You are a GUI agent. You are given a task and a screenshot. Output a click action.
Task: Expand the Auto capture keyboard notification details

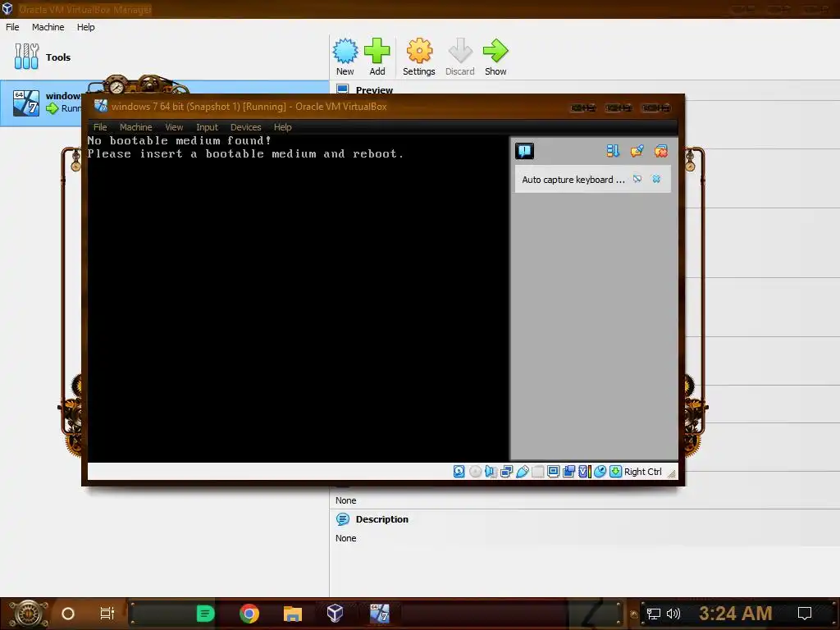[637, 179]
